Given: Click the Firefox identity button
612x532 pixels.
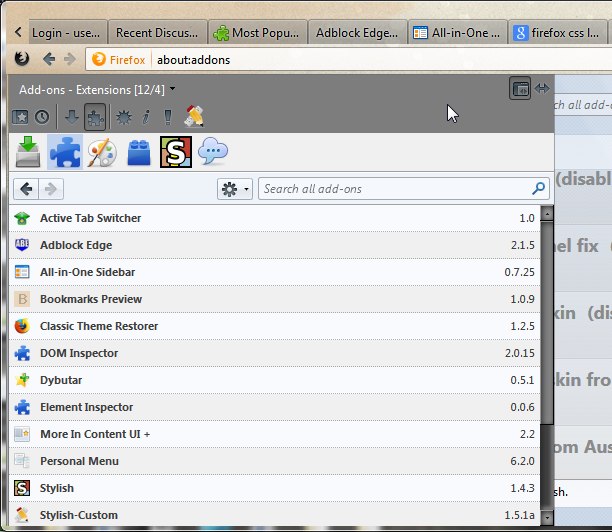Looking at the screenshot, I should tap(119, 60).
